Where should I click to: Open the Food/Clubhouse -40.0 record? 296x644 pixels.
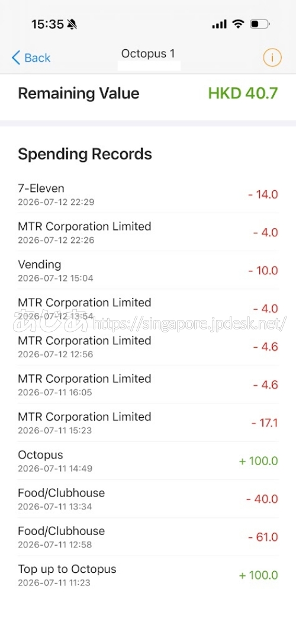tap(148, 499)
